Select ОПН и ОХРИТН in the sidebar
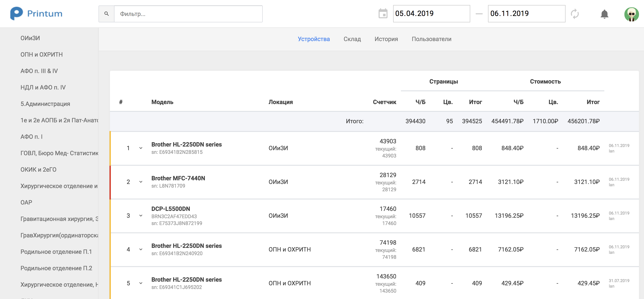644x299 pixels. [x=42, y=55]
